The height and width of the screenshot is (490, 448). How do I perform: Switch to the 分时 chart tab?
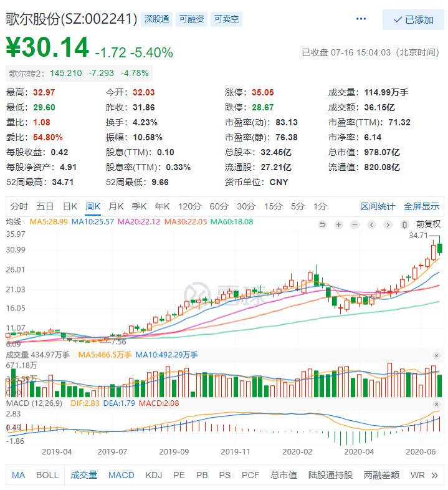point(19,206)
